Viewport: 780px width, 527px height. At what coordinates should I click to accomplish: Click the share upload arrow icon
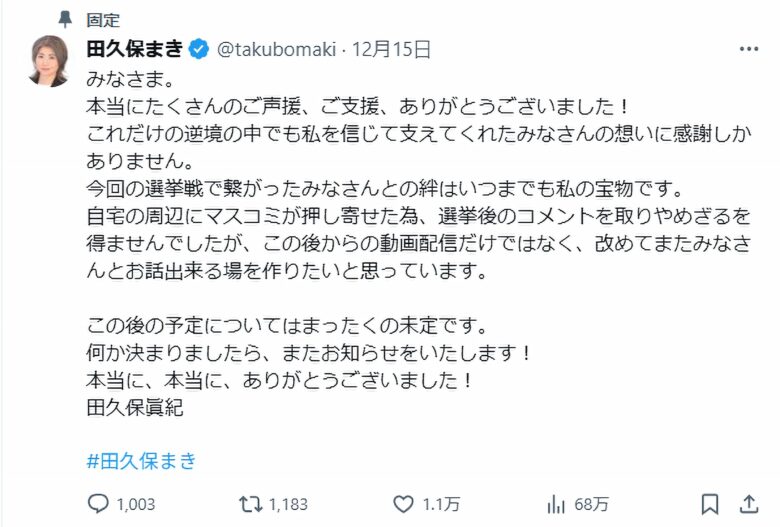pos(747,503)
